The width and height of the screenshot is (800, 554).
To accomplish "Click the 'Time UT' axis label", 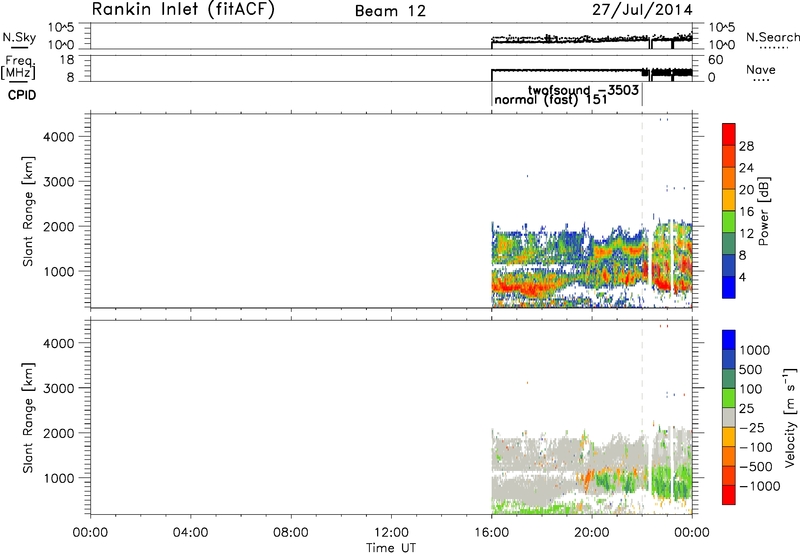I will tap(391, 548).
